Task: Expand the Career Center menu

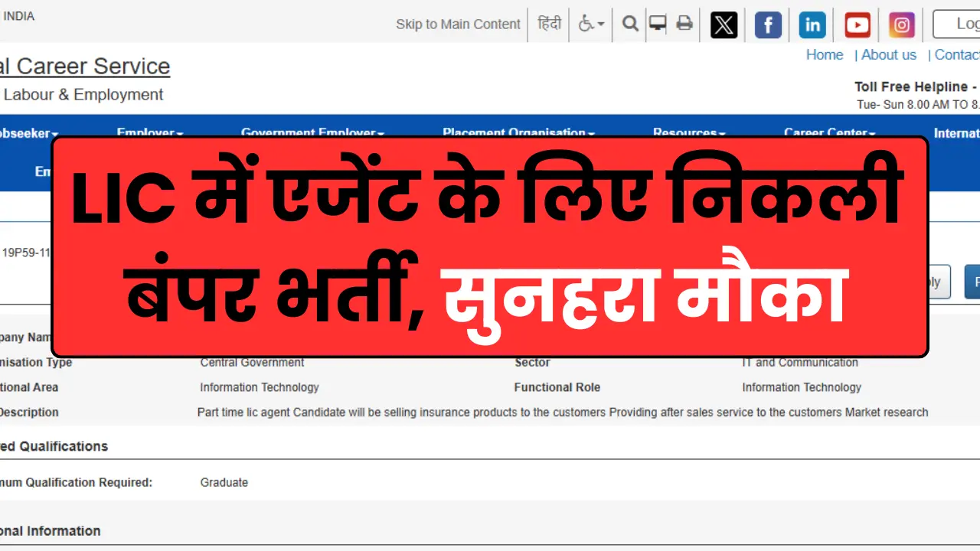Action: [x=829, y=132]
